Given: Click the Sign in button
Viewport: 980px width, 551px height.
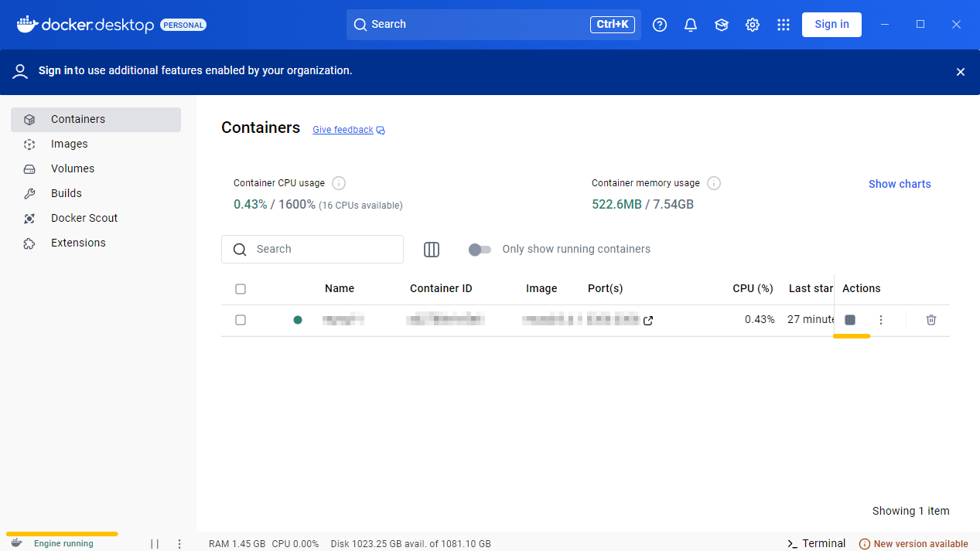Looking at the screenshot, I should click(832, 25).
